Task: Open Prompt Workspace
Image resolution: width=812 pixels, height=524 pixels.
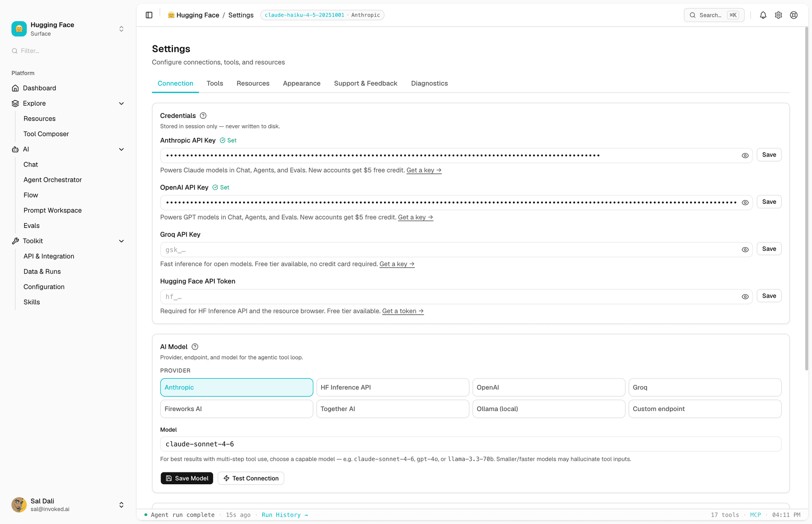Action: point(52,211)
